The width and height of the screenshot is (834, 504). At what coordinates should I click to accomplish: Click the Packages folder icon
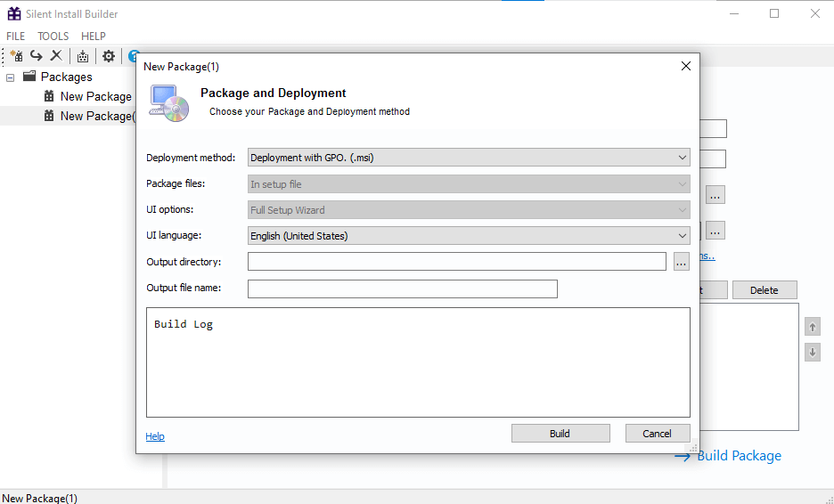[x=29, y=76]
